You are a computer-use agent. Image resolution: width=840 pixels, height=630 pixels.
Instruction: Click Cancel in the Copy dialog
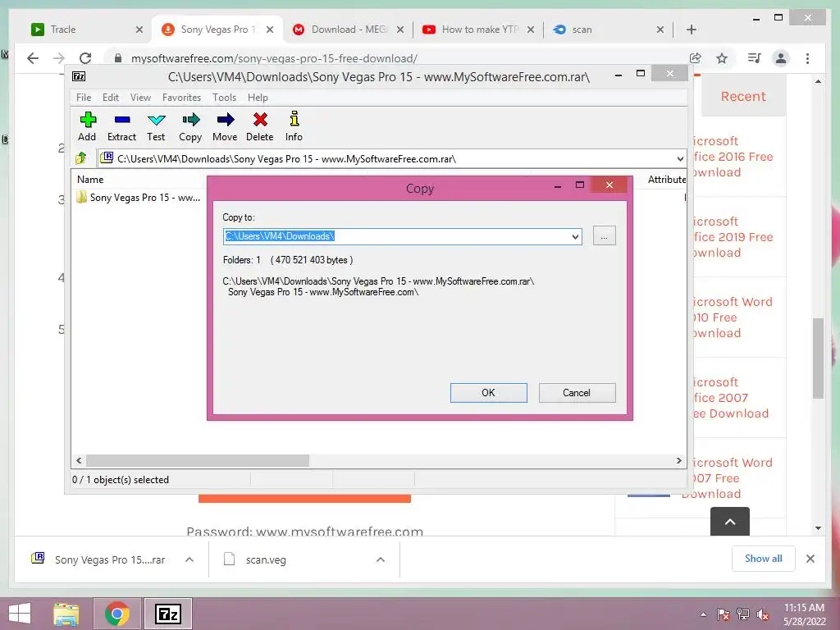click(x=577, y=393)
